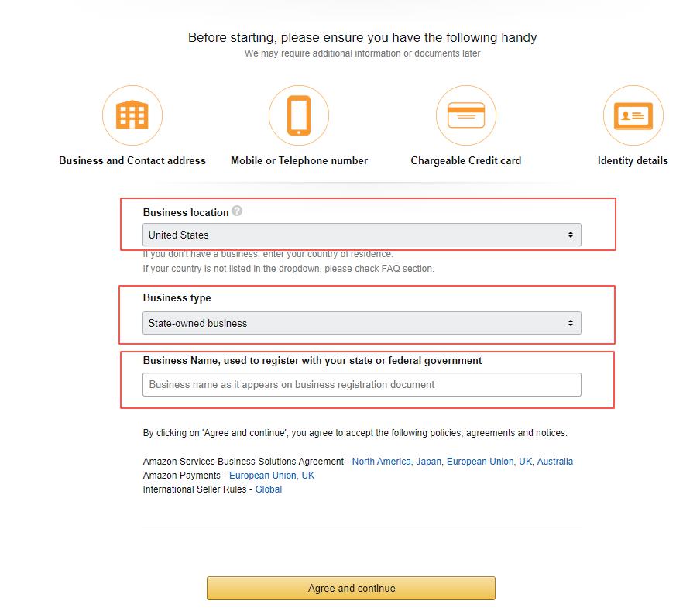700x608 pixels.
Task: Click the Business Name input field
Action: [362, 384]
